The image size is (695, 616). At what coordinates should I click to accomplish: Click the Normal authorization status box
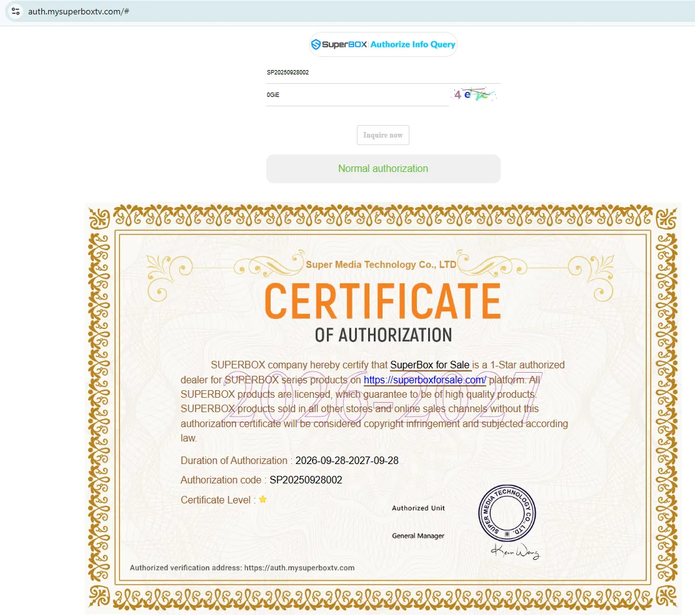pos(383,168)
